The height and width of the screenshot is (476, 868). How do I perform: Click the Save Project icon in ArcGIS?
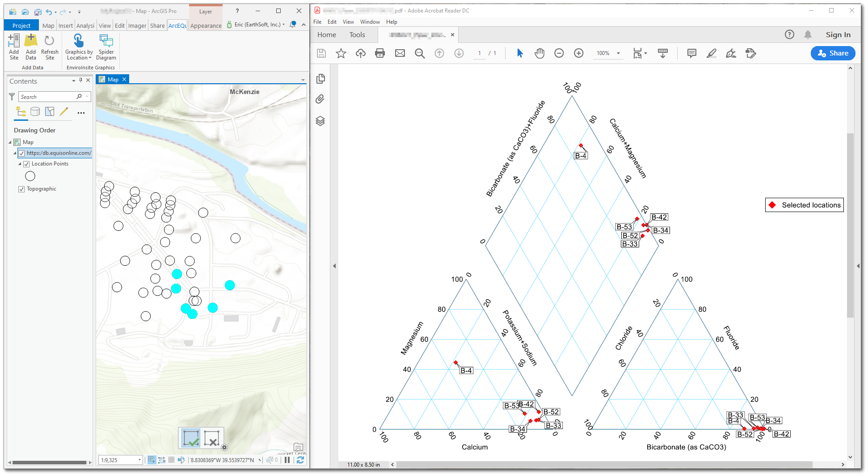click(x=38, y=12)
